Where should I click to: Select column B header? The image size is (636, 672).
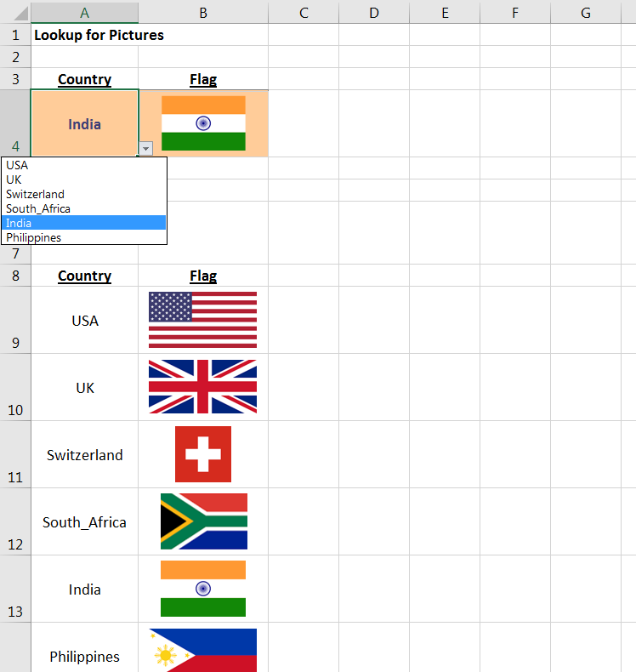[x=203, y=13]
